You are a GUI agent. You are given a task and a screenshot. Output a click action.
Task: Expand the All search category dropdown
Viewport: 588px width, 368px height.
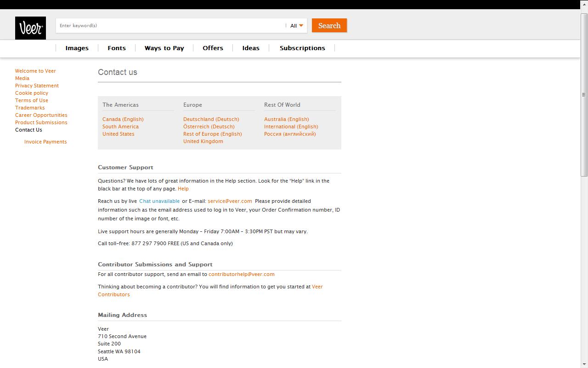pyautogui.click(x=297, y=26)
